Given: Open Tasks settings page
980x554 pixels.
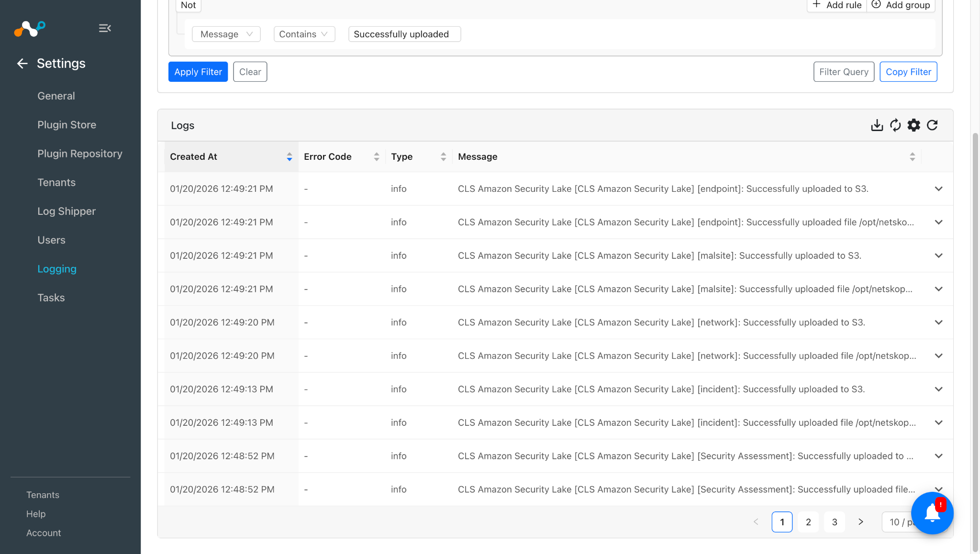Looking at the screenshot, I should pyautogui.click(x=51, y=298).
